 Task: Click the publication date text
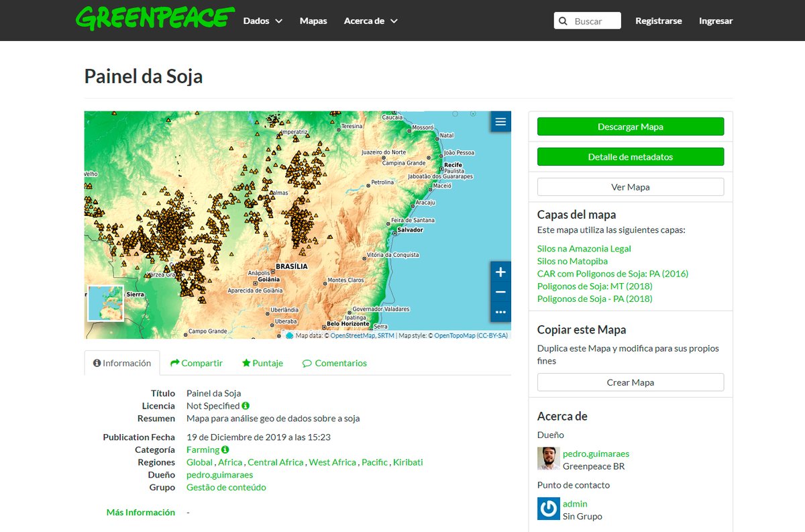(258, 437)
